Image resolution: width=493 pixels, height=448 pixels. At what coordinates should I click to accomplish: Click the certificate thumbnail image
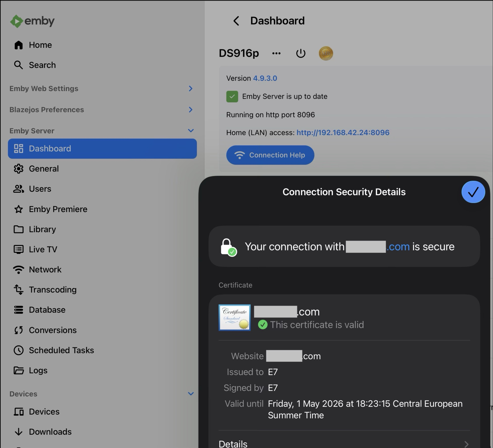click(x=234, y=317)
